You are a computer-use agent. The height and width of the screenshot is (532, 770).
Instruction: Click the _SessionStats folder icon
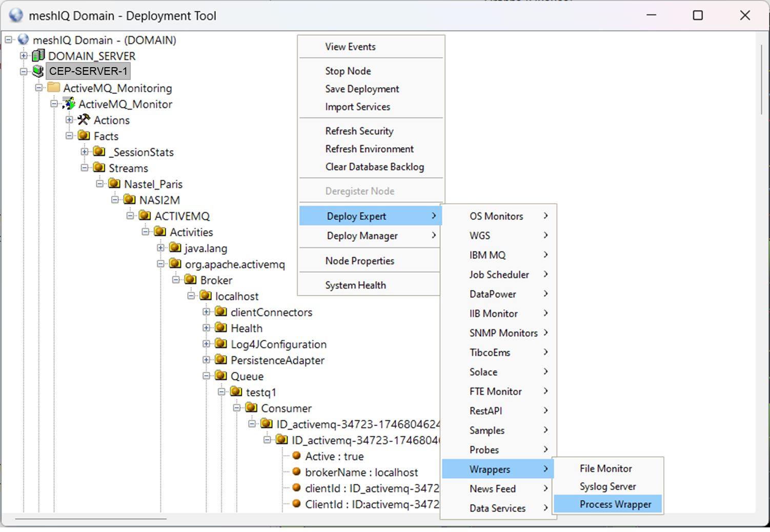(x=99, y=151)
